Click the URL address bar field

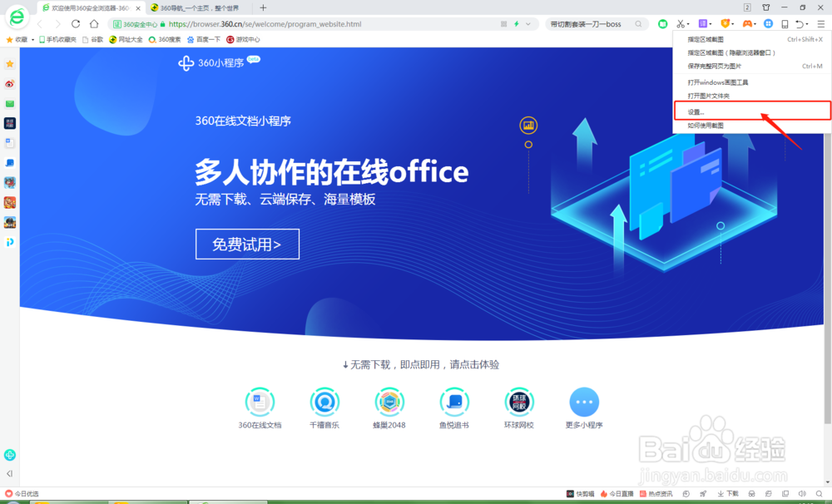click(x=323, y=24)
